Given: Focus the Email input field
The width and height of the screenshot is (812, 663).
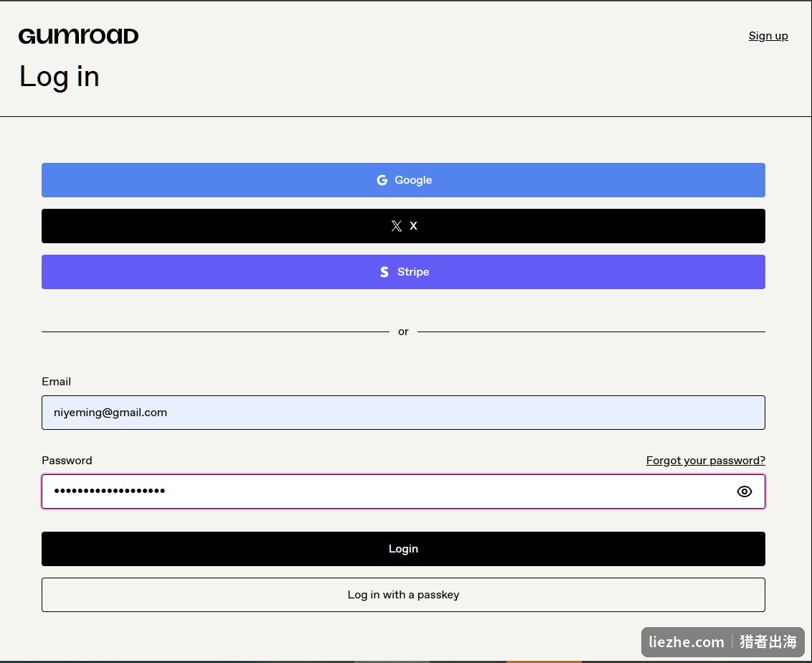Looking at the screenshot, I should (x=403, y=413).
